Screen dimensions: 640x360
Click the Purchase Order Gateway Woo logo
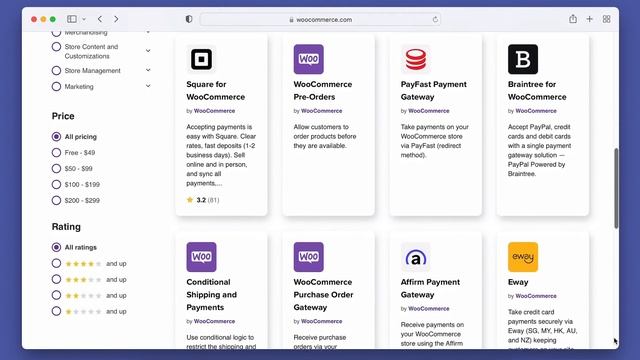[309, 257]
